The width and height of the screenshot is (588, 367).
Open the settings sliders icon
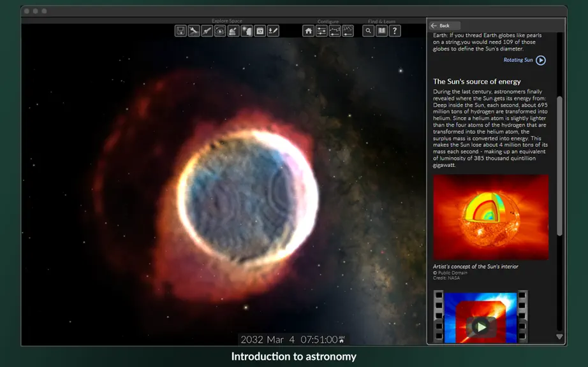pyautogui.click(x=321, y=31)
